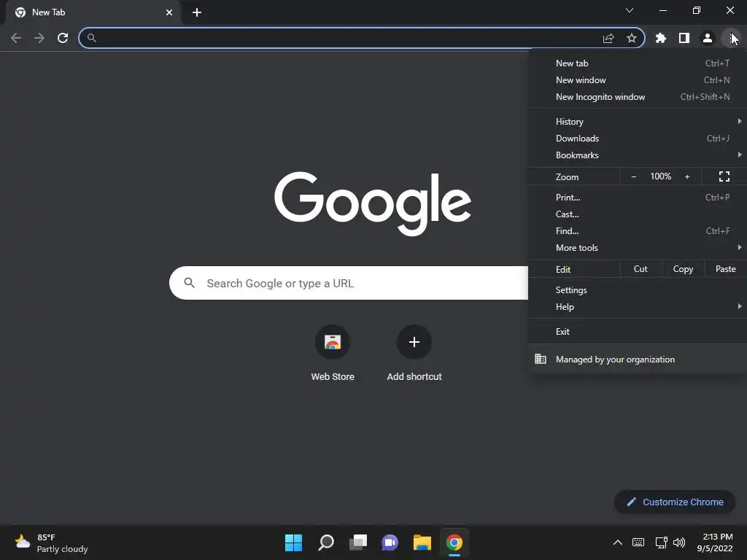This screenshot has height=560, width=747.
Task: Click the three-dot Chrome menu button
Action: 731,38
